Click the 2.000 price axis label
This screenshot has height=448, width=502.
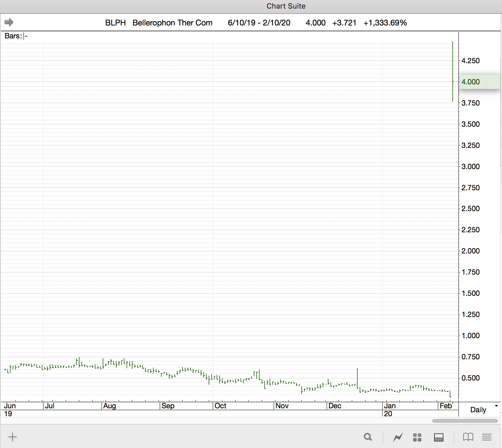[471, 251]
